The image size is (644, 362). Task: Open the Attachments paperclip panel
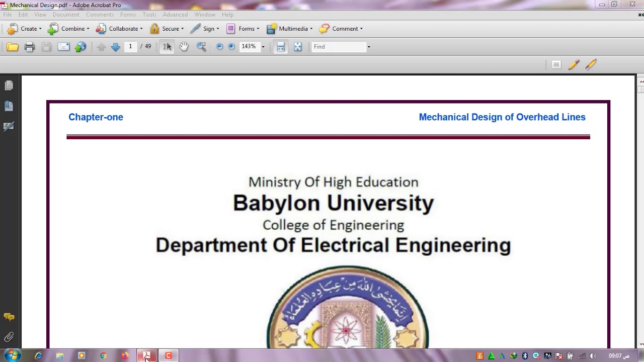point(9,337)
